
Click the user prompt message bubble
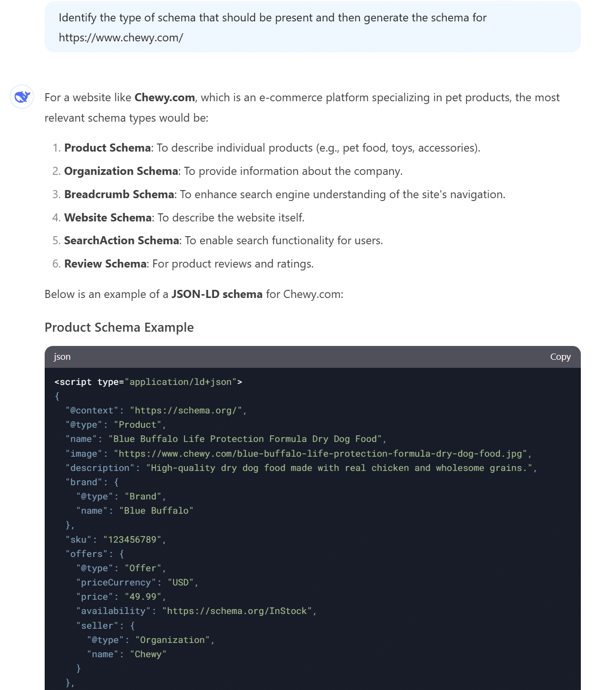(313, 27)
